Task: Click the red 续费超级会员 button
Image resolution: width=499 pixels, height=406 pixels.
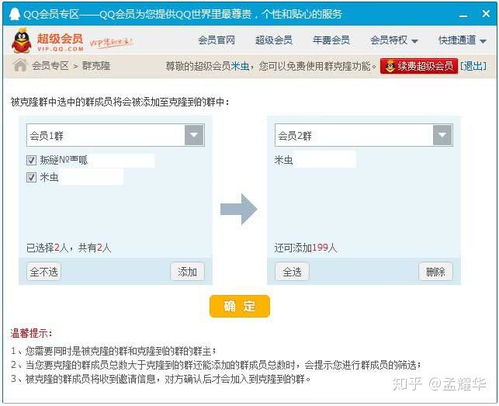Action: [419, 66]
